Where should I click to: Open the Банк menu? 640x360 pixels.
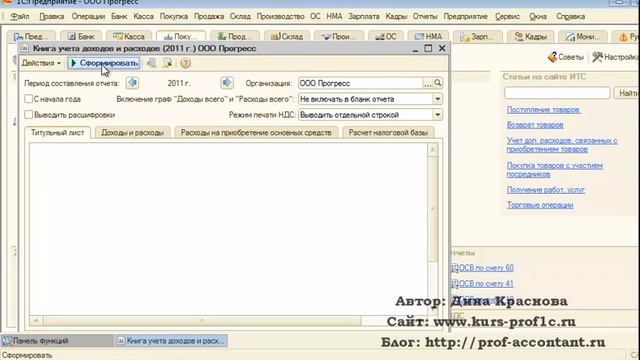pyautogui.click(x=119, y=16)
